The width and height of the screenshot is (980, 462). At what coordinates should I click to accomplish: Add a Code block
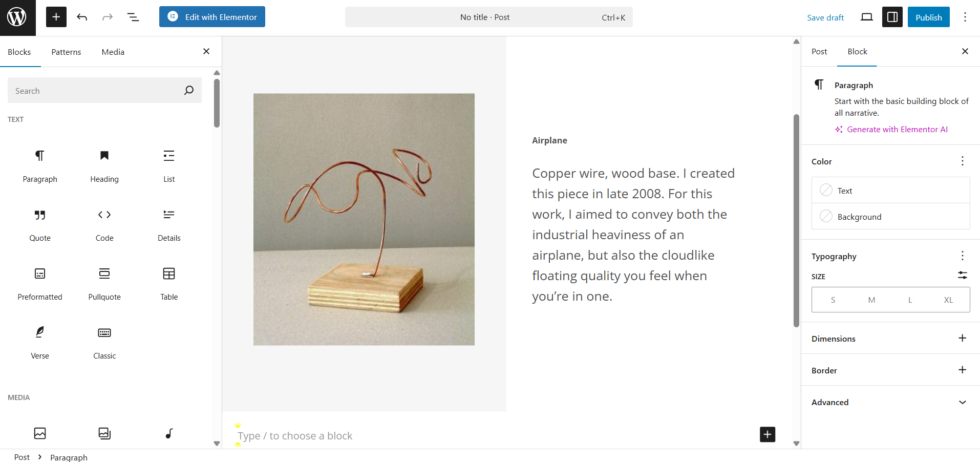pos(104,224)
